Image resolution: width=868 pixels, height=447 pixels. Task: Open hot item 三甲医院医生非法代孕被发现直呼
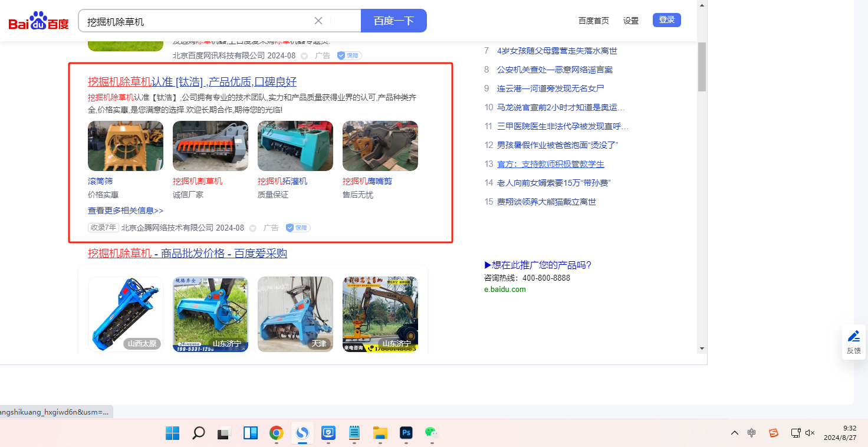(x=563, y=126)
